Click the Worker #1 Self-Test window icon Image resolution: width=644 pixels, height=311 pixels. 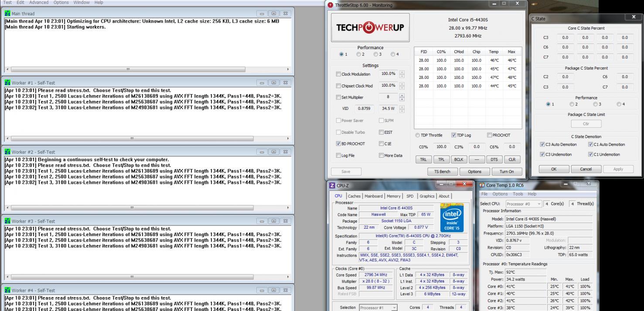click(7, 83)
